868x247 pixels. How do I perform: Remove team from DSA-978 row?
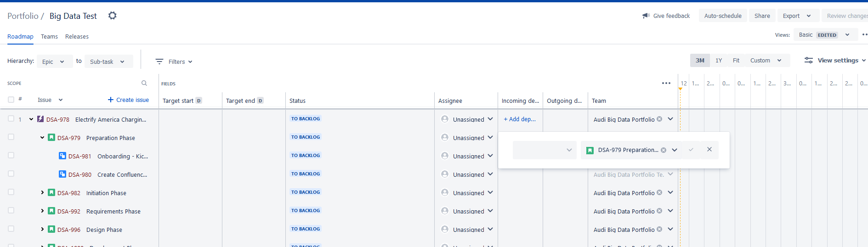pos(659,119)
